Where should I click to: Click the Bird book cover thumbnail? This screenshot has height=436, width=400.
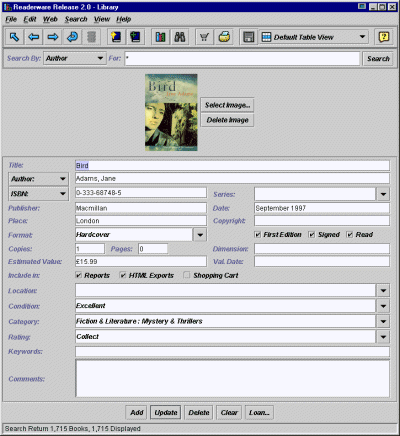[x=171, y=112]
